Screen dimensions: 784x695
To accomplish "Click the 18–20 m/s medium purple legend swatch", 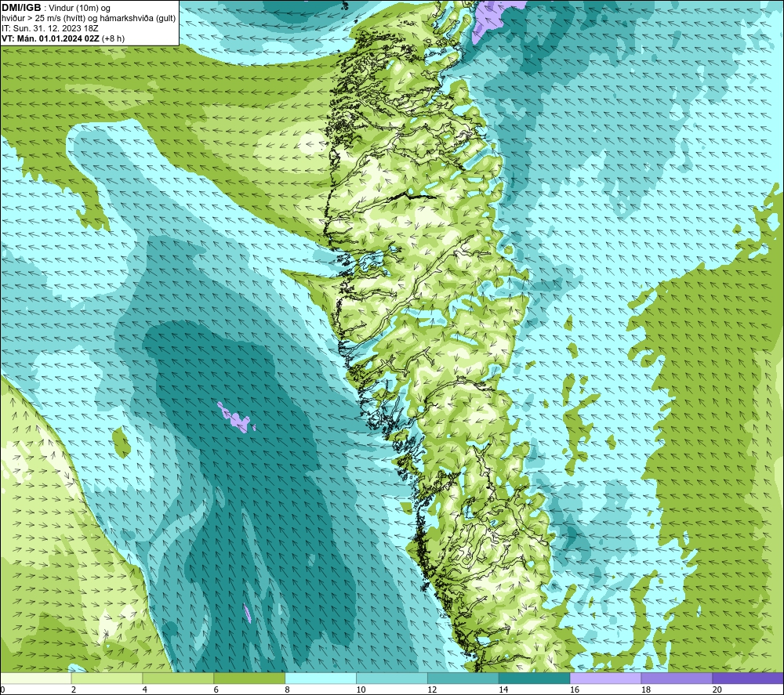I will 677,679.
